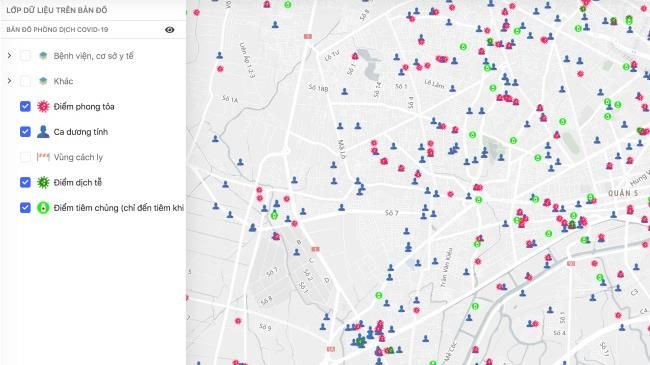Click the Bản đồ phòng dịch COVID-19 header
Image resolution: width=650 pixels, height=365 pixels.
(x=57, y=29)
